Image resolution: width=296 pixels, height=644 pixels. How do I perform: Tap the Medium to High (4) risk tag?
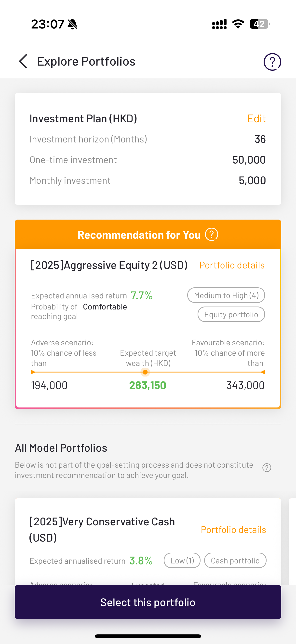(226, 295)
